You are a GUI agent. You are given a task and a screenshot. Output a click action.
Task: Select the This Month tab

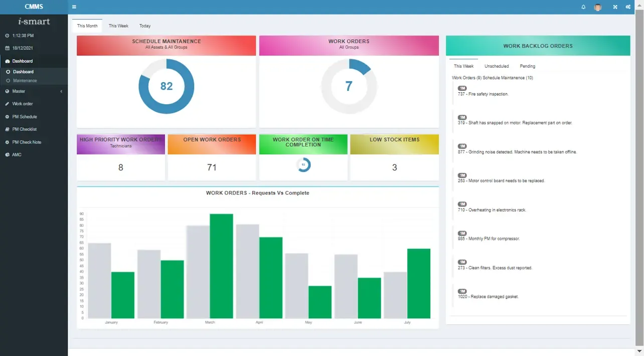pyautogui.click(x=87, y=26)
